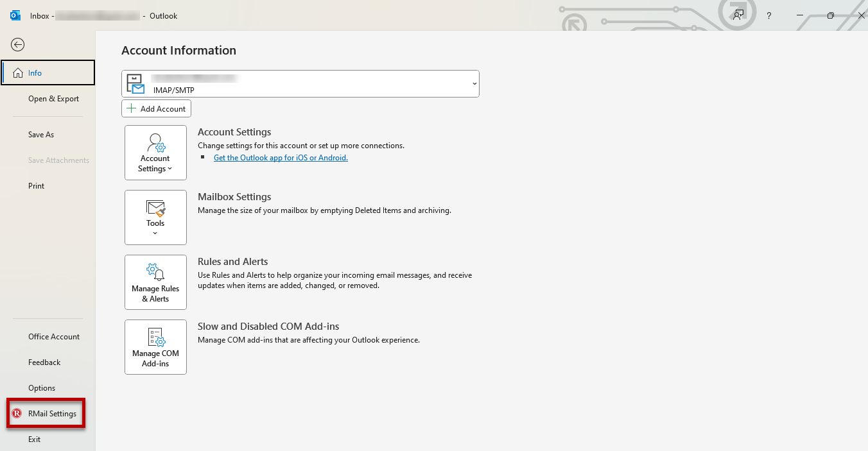Open the Open & Export menu item
Viewport: 868px width, 451px height.
coord(53,99)
